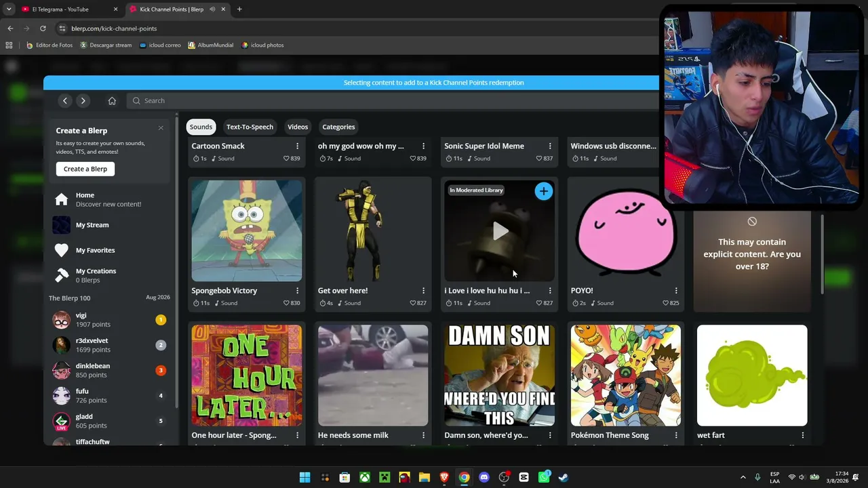Screen dimensions: 868x488
Task: Open Home in Blerp sidebar
Action: tap(108, 199)
